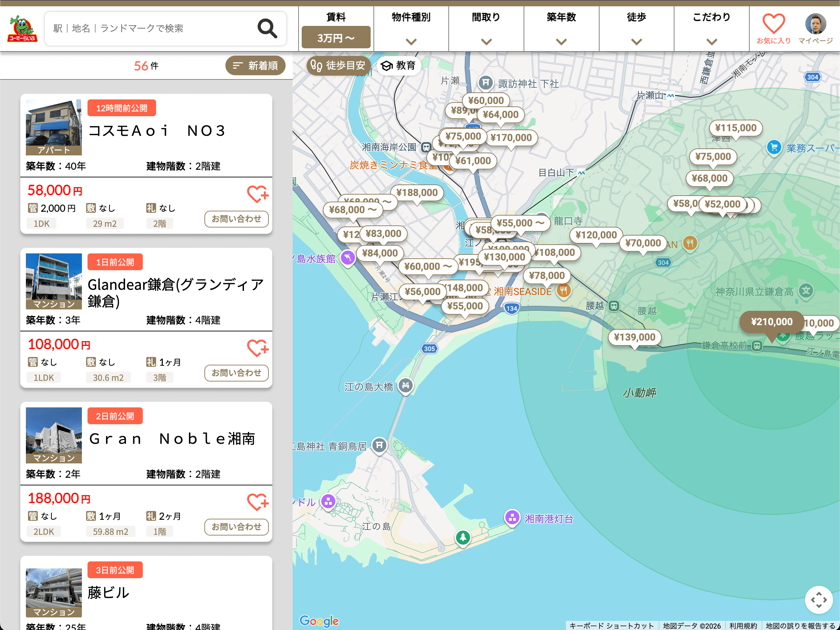Click the station landmark search input field
Screen dimensions: 840x630
pyautogui.click(x=152, y=27)
